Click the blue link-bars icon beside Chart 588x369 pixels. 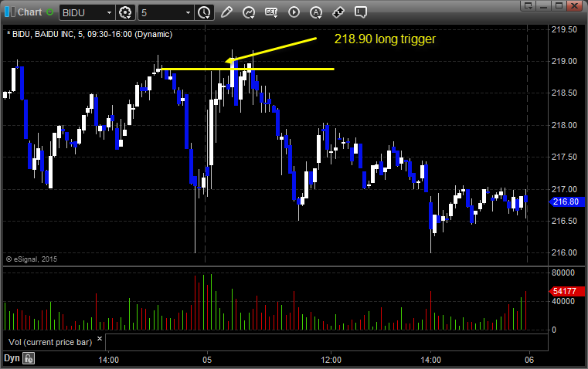(x=10, y=12)
